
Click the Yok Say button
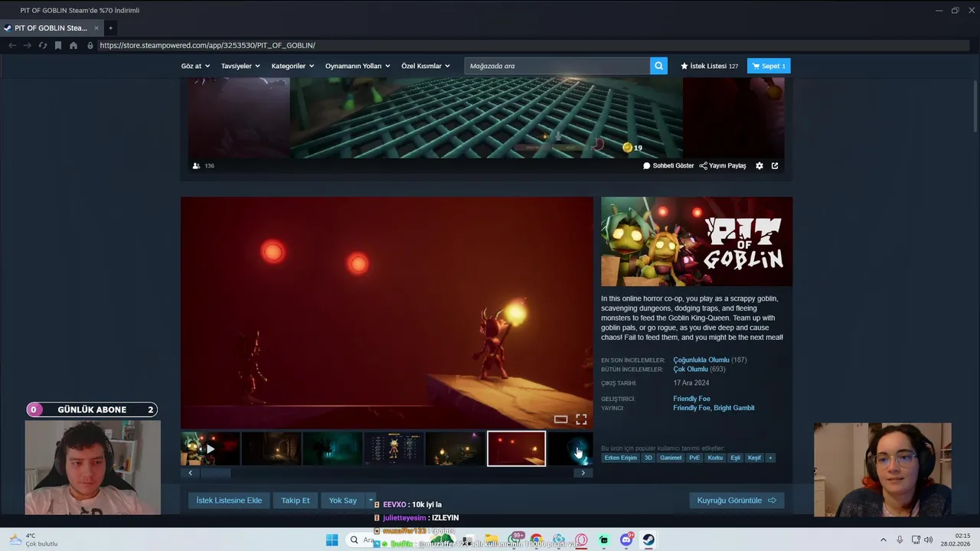coord(343,500)
